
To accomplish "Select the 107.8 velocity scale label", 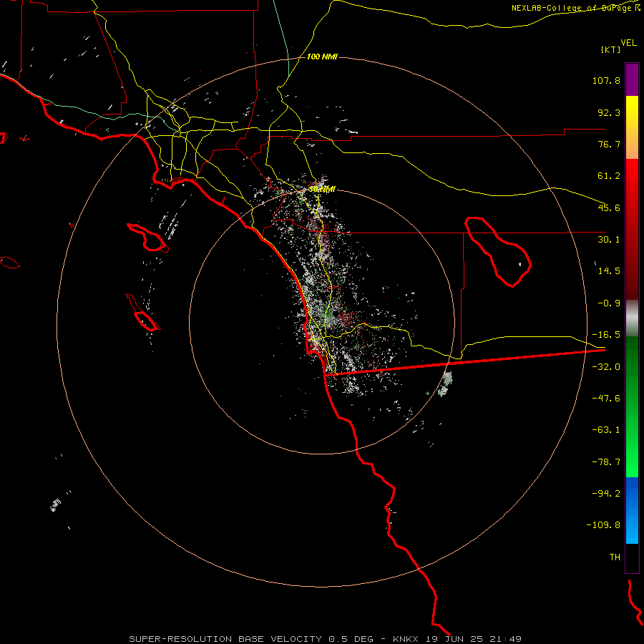I will pyautogui.click(x=606, y=80).
